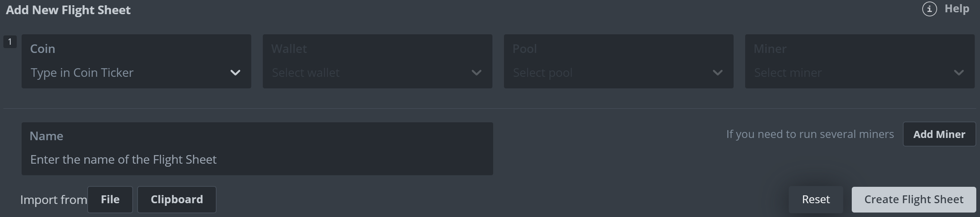The image size is (980, 217).
Task: Click the 'Import from' label
Action: 53,200
